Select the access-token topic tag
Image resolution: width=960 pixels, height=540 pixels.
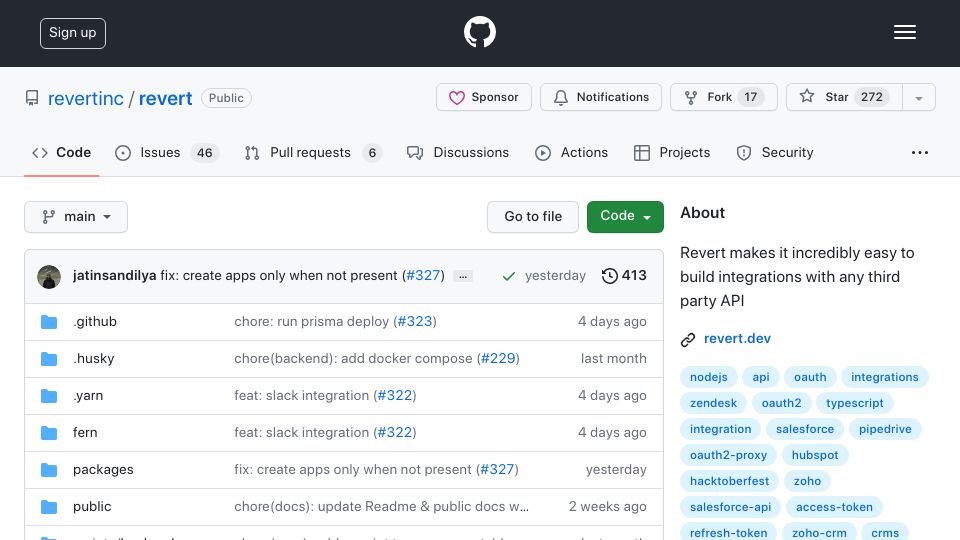(x=834, y=507)
